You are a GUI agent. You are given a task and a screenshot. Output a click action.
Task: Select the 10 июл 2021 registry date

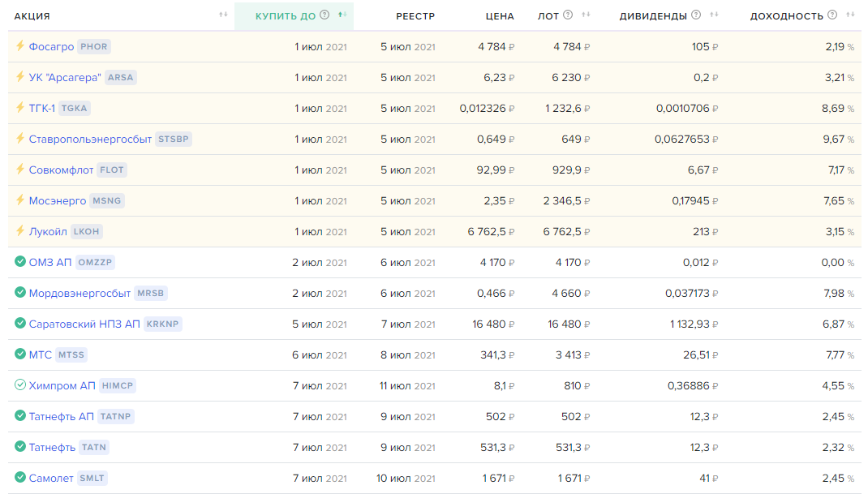click(x=406, y=479)
